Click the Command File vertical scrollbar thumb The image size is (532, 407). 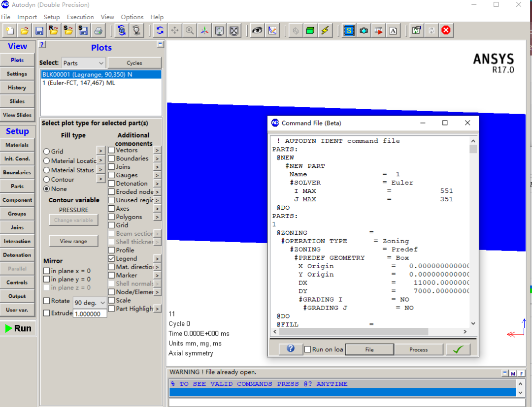pos(473,149)
